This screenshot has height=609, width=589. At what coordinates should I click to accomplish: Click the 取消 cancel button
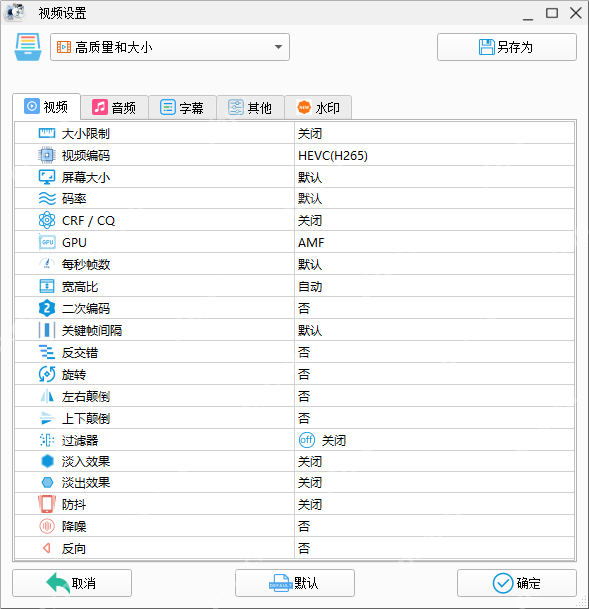tap(72, 583)
